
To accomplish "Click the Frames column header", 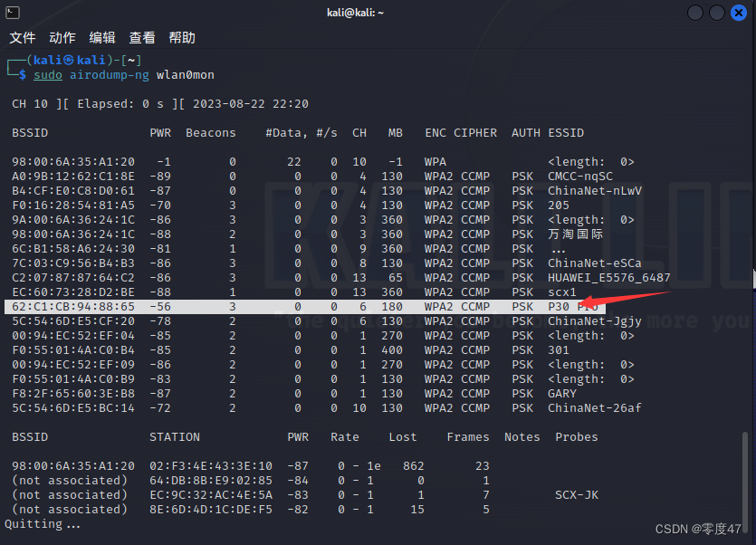I will [x=468, y=437].
